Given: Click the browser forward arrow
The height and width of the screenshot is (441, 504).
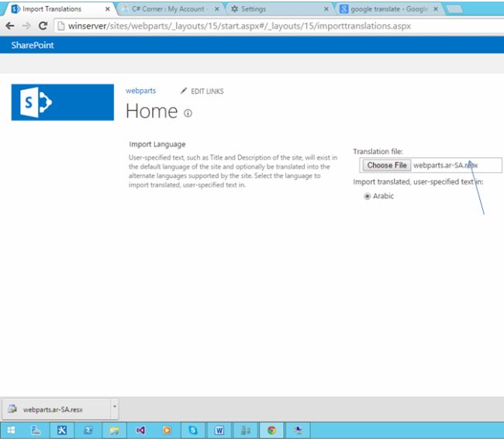Looking at the screenshot, I should 26,26.
